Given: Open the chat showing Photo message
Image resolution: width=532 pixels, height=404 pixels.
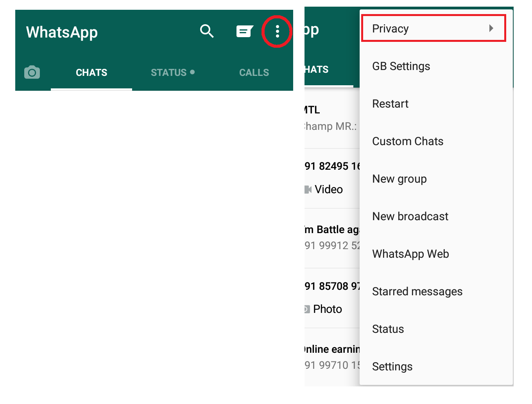Looking at the screenshot, I should click(x=332, y=298).
